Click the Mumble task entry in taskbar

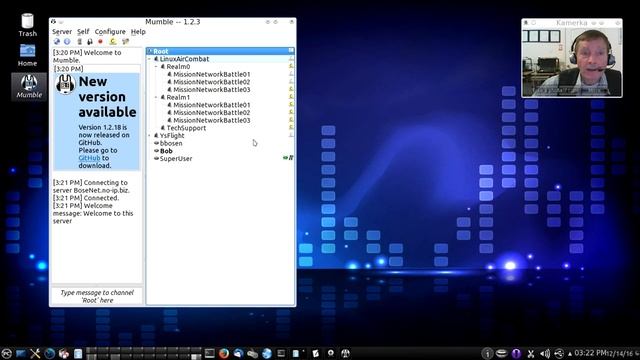(x=345, y=353)
